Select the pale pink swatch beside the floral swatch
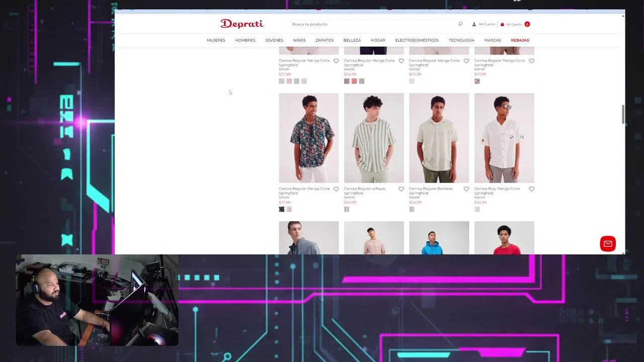Image resolution: width=644 pixels, height=362 pixels. (x=289, y=209)
